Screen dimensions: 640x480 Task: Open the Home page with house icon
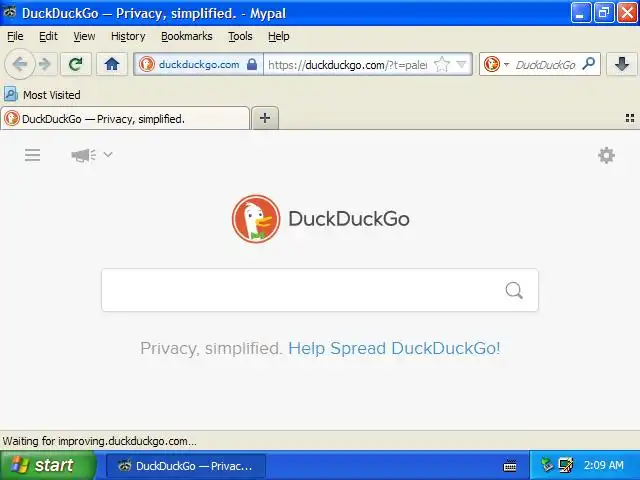(x=111, y=64)
